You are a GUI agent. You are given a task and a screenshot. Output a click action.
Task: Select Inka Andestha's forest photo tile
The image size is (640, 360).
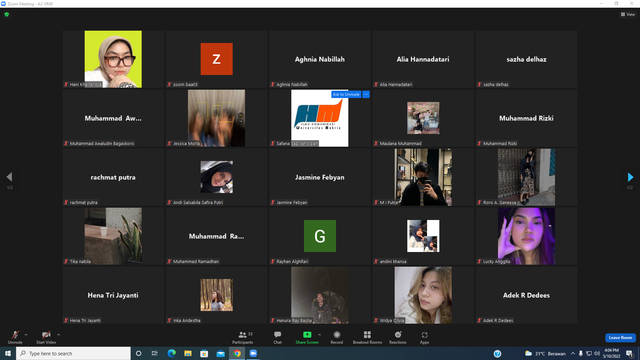(x=216, y=295)
